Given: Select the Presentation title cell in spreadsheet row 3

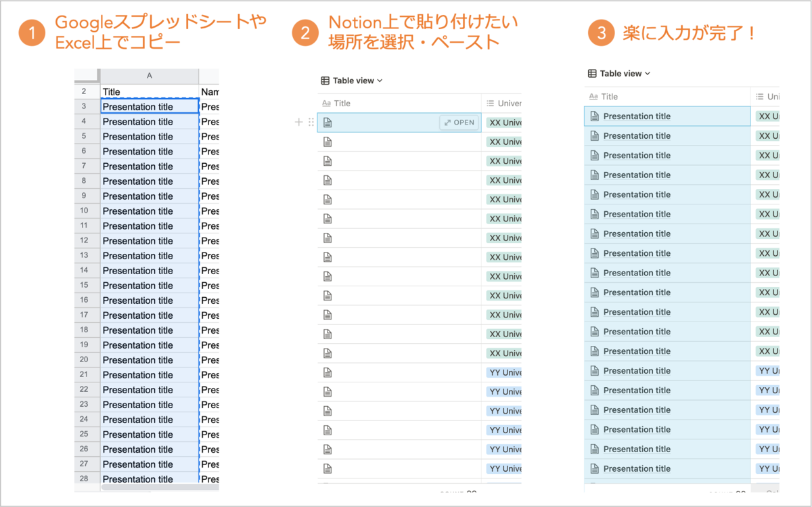Looking at the screenshot, I should click(x=150, y=106).
